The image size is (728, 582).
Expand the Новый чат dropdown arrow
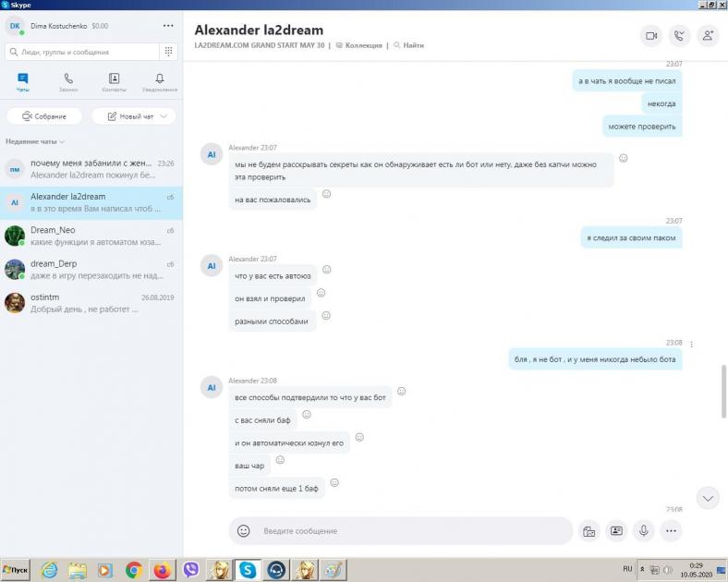pos(164,116)
